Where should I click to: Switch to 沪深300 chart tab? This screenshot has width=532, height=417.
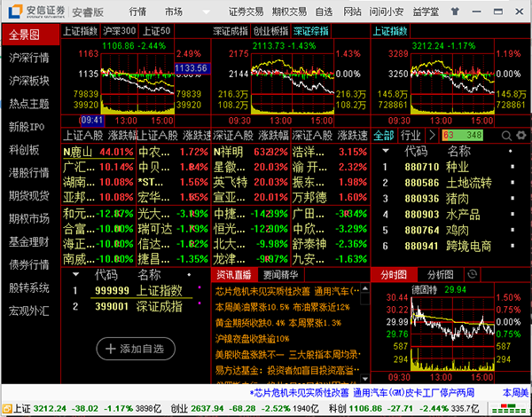[x=120, y=31]
